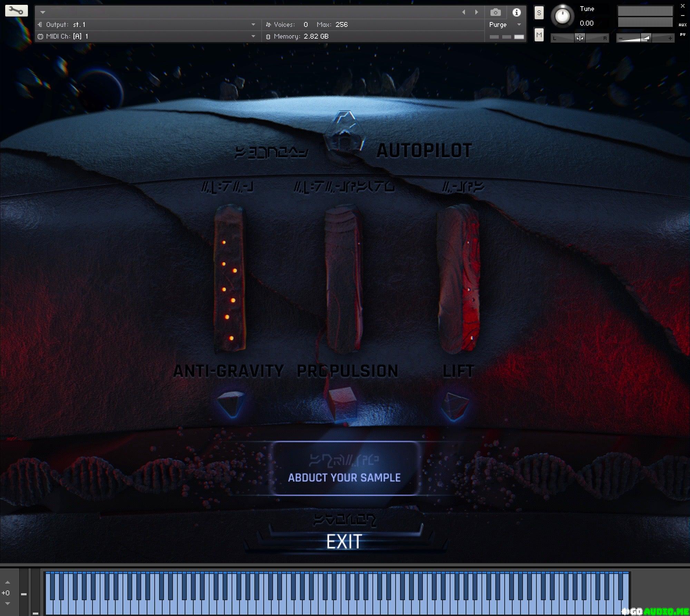Show instrument info with the i icon
The width and height of the screenshot is (690, 616).
coord(516,12)
